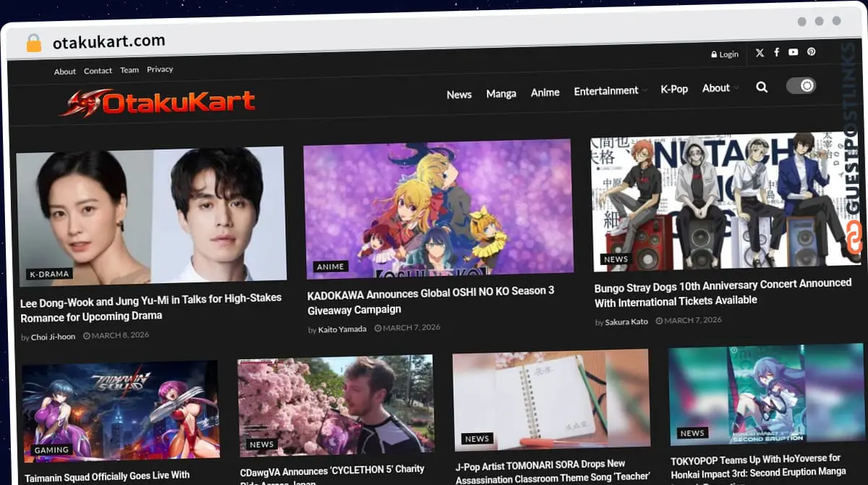
Task: Open the Facebook social icon
Action: (x=776, y=52)
